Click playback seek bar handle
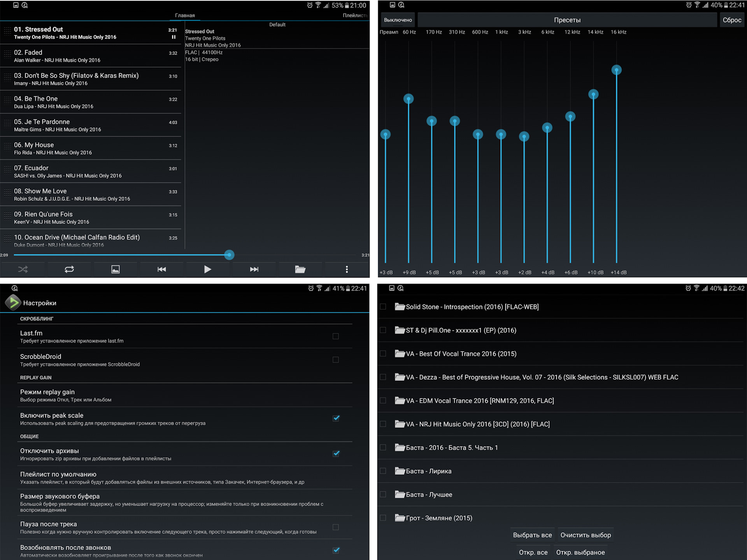Image resolution: width=747 pixels, height=560 pixels. [x=229, y=255]
